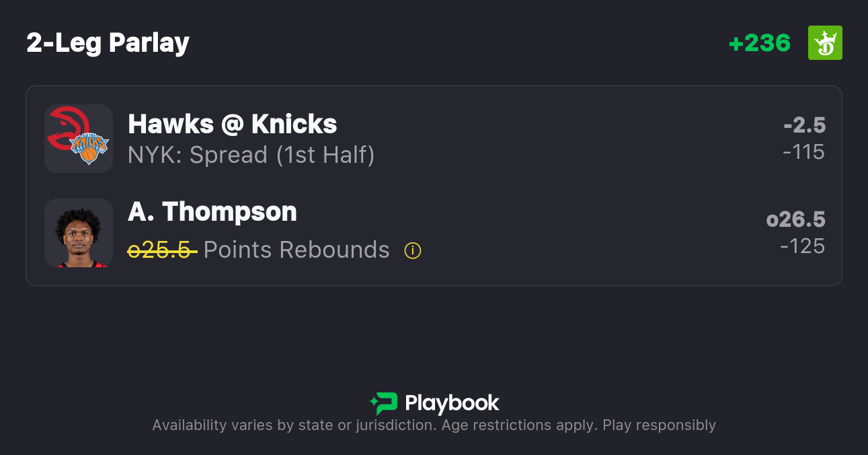Click the Points Rebounds market label
Viewport: 868px width, 455px height.
click(x=297, y=250)
